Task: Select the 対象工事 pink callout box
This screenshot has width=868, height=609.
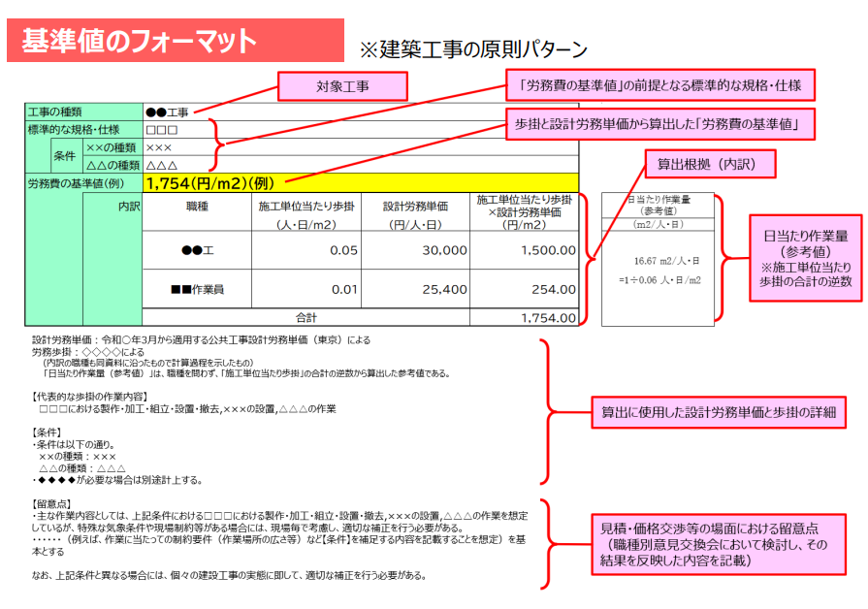Action: 342,86
